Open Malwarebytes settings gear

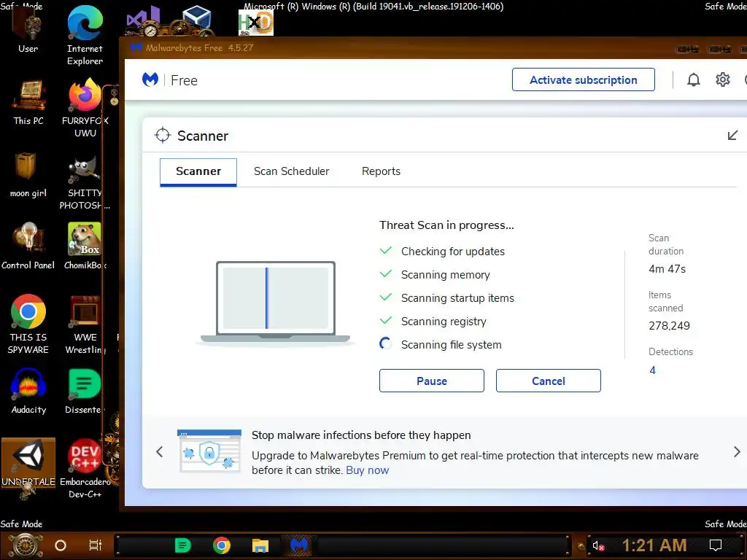pyautogui.click(x=723, y=80)
